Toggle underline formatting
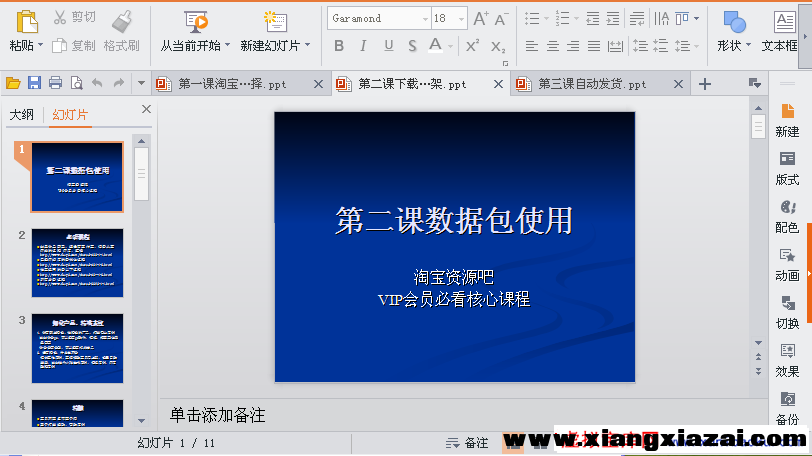The width and height of the screenshot is (812, 456). (388, 46)
